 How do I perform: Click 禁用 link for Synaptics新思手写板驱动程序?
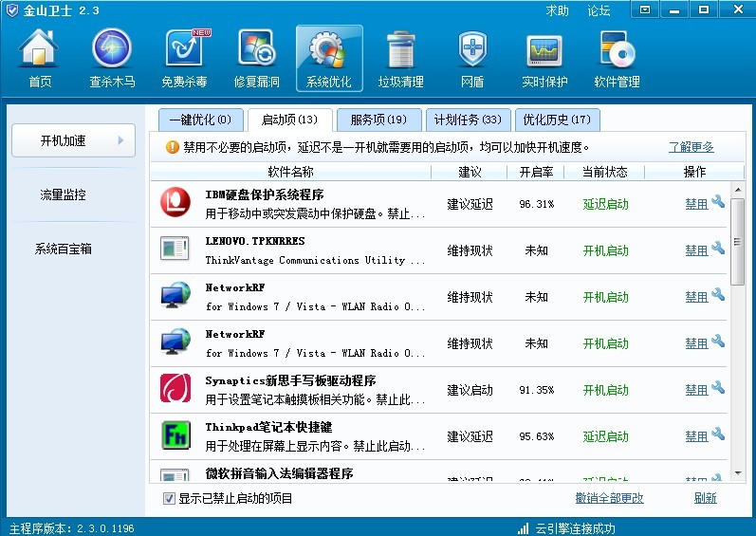696,390
